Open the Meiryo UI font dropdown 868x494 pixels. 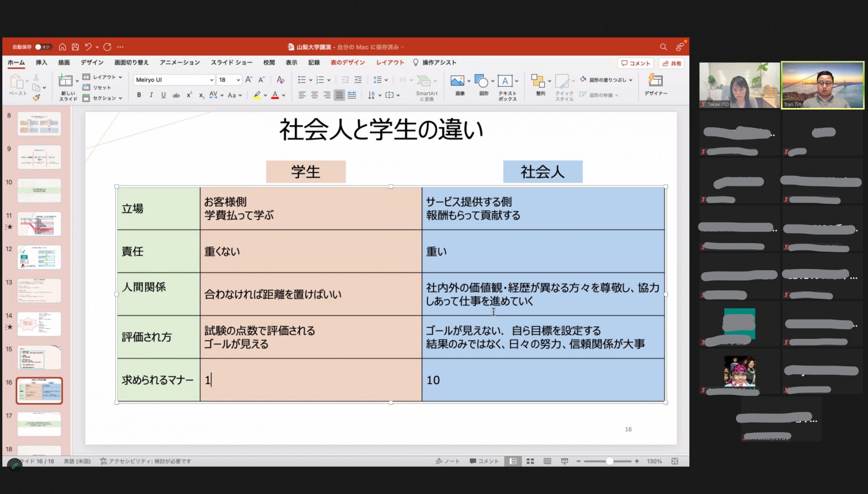click(x=174, y=80)
